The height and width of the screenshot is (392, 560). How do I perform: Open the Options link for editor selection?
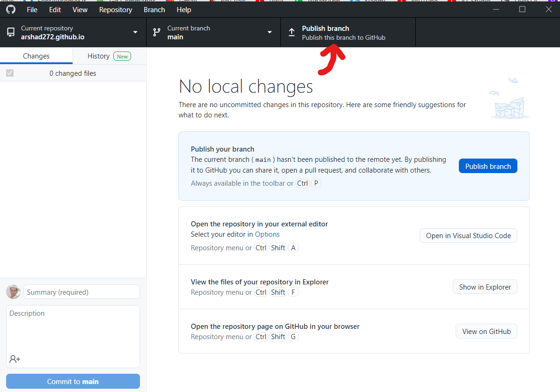pyautogui.click(x=267, y=234)
